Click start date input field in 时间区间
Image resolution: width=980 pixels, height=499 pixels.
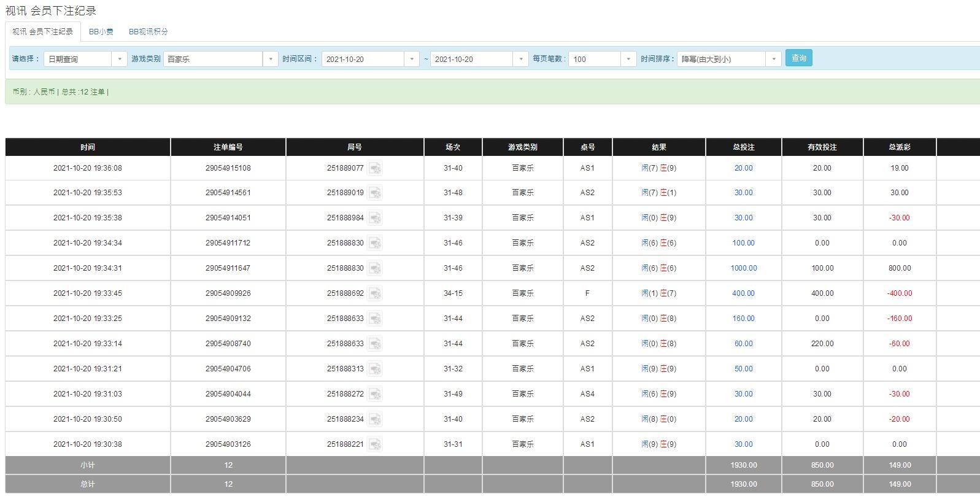click(x=363, y=59)
